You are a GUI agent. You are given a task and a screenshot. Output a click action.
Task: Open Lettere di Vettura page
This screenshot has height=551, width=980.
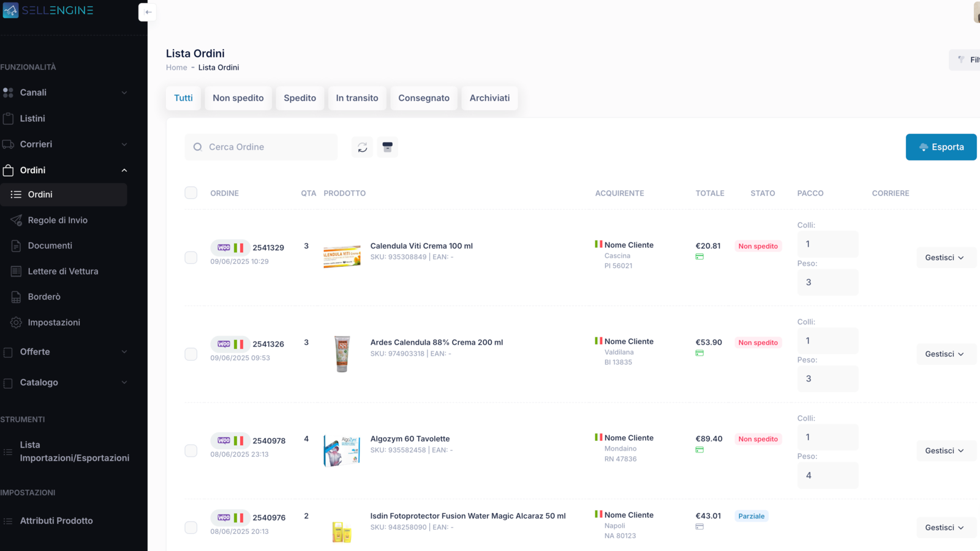tap(62, 271)
